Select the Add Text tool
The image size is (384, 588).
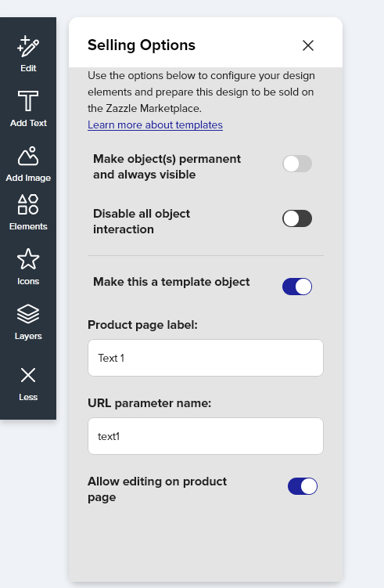pos(28,109)
